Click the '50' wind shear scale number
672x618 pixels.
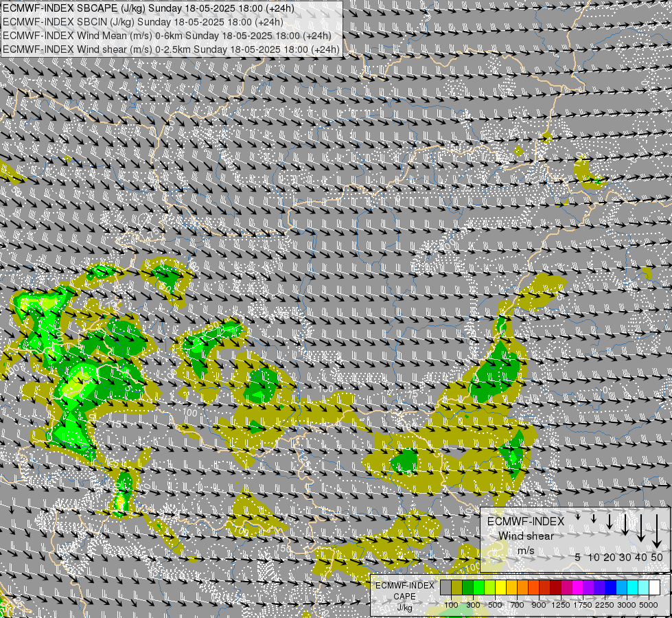click(x=657, y=557)
